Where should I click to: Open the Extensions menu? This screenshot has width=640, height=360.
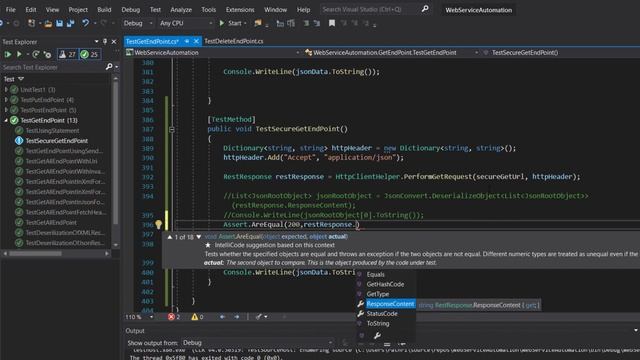240,9
